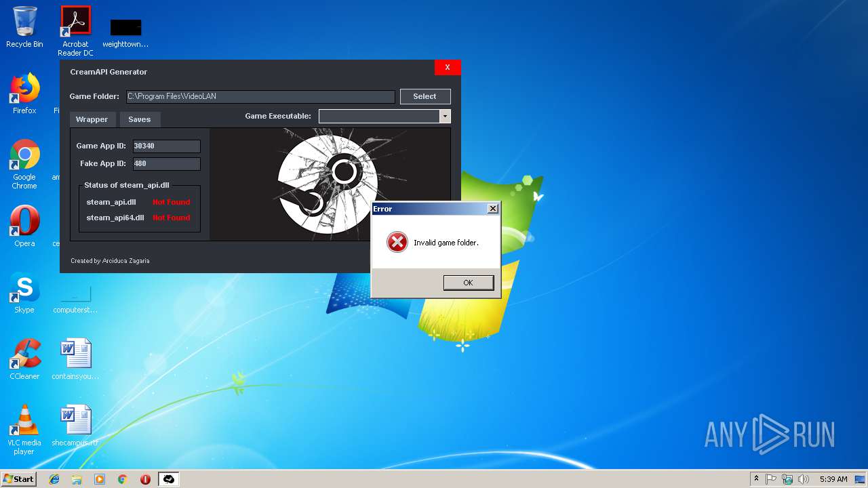Click OK in the Error dialog
Viewport: 868px width, 488px height.
tap(469, 283)
